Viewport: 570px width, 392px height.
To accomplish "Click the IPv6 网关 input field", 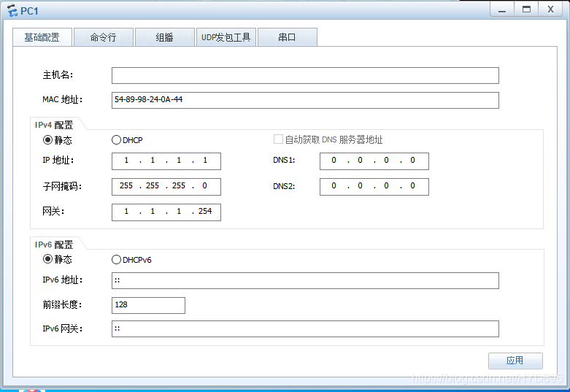I will (x=305, y=328).
